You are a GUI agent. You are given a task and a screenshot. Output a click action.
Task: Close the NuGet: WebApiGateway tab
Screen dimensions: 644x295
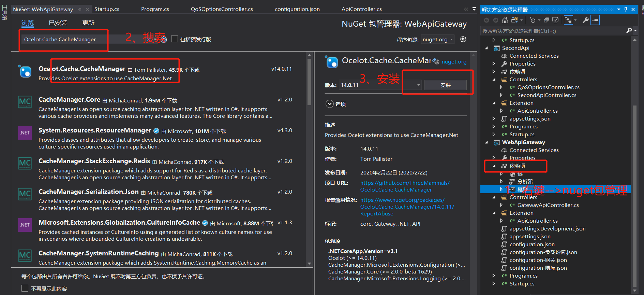click(88, 9)
